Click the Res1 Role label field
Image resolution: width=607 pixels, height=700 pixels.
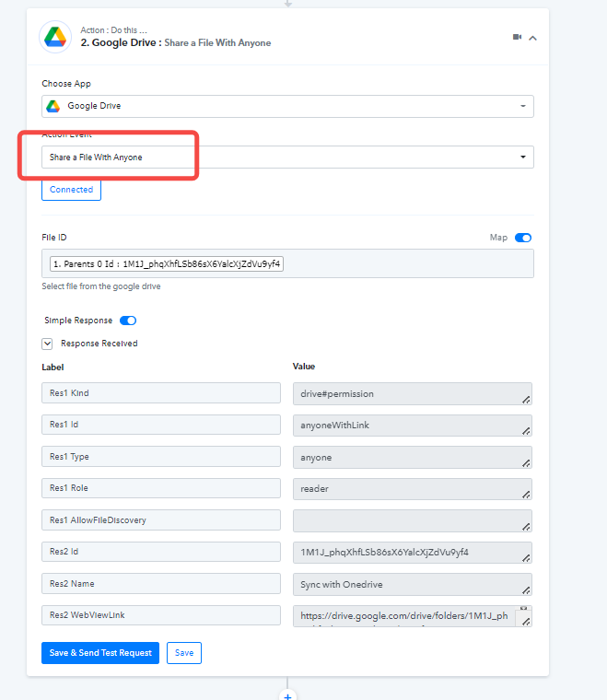161,488
